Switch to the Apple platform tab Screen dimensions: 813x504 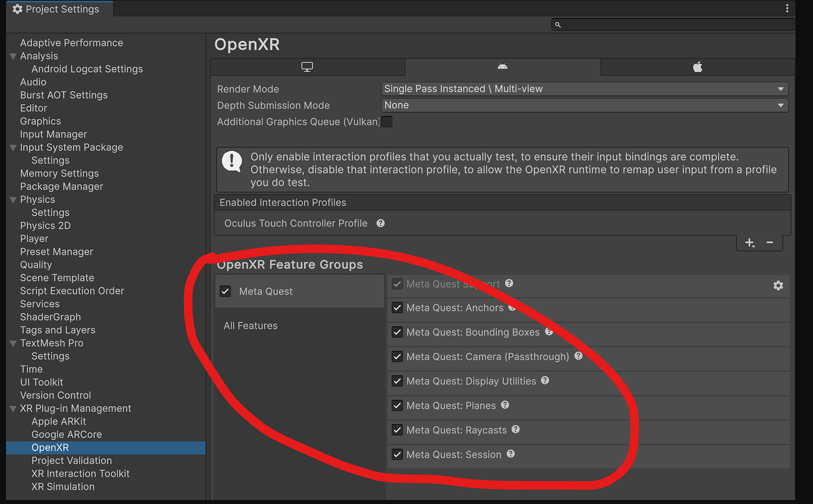pos(697,67)
